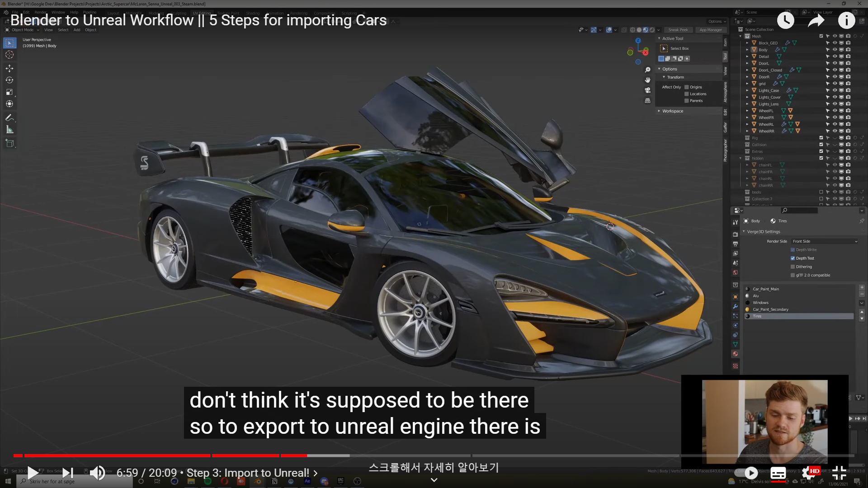Expand the WheelFL item in the outliner

tap(747, 111)
